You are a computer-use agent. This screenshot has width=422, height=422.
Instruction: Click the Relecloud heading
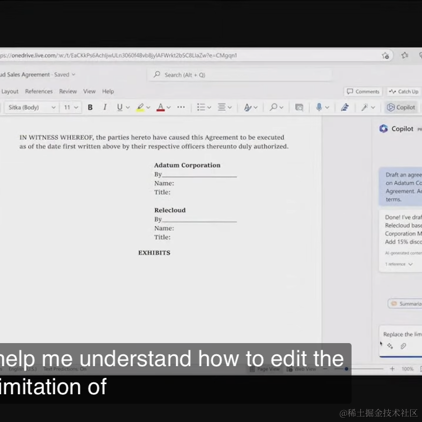[x=170, y=210]
